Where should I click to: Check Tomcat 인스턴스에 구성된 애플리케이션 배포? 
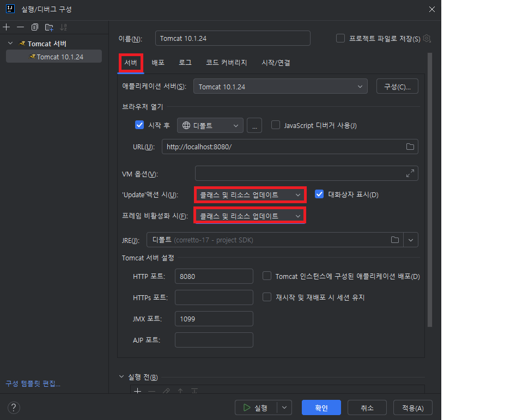pyautogui.click(x=267, y=276)
